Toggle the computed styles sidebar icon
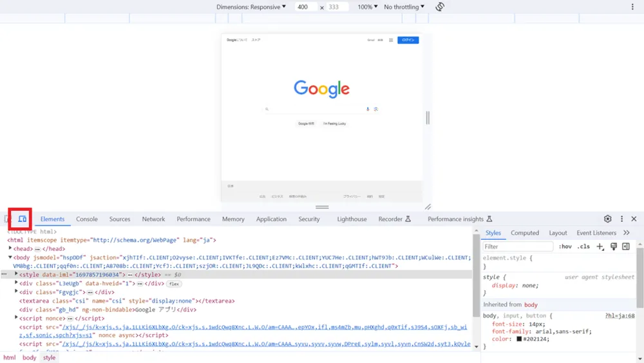 626,247
